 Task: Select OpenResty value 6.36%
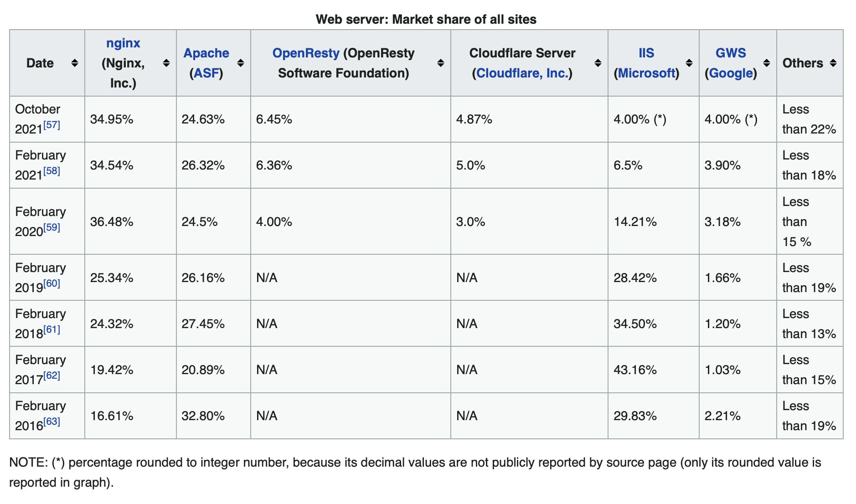click(274, 165)
